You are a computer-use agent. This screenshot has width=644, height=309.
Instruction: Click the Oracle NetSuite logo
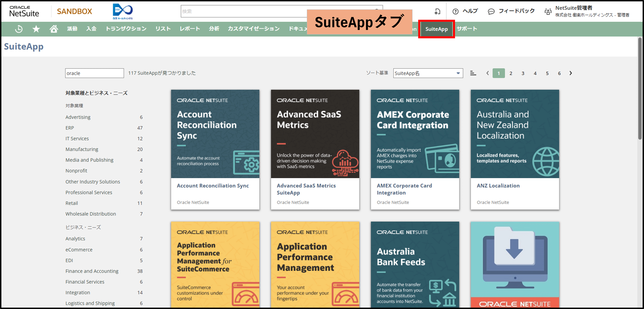24,11
